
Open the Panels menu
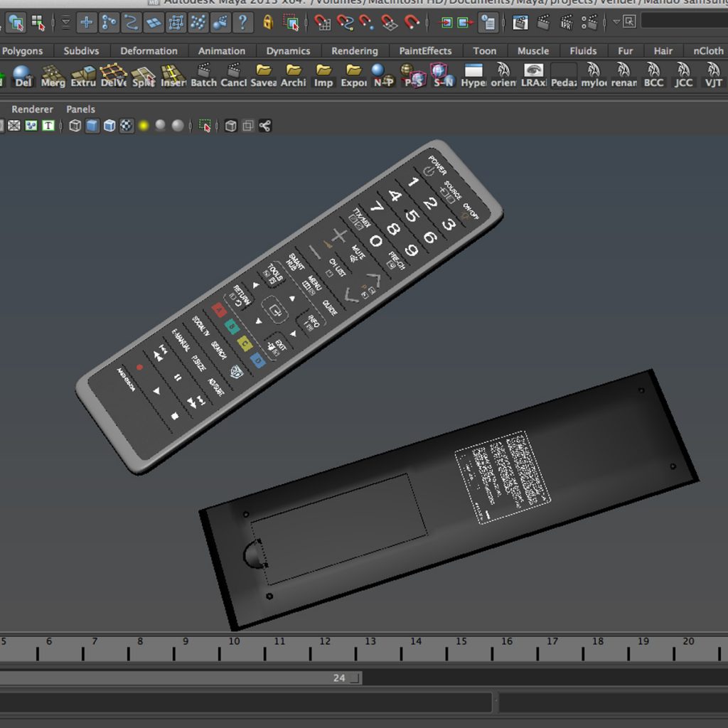click(x=80, y=109)
